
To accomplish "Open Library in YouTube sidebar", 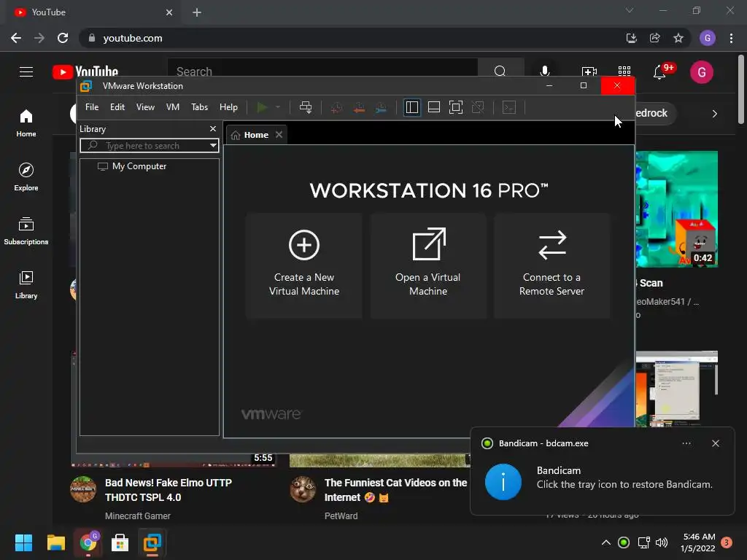I will (x=26, y=285).
